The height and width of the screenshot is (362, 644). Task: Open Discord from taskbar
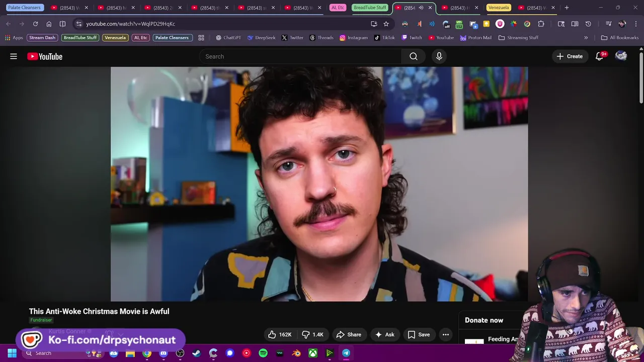click(164, 353)
